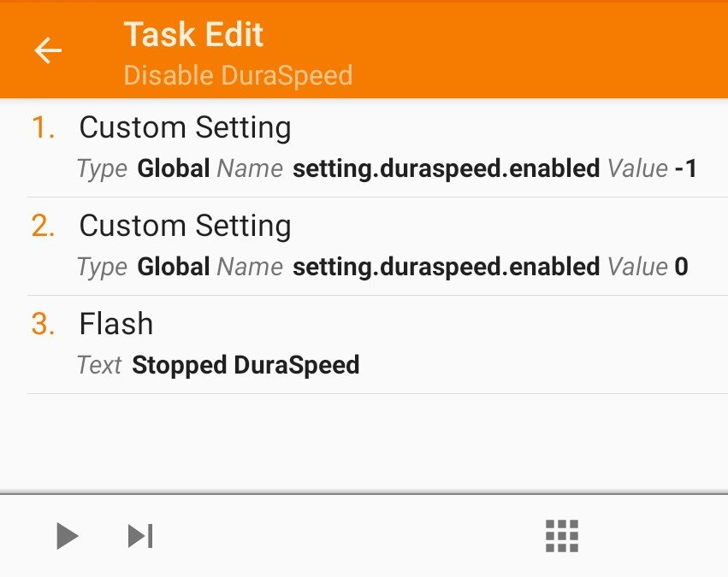Select step number 2 label
Screen dimensions: 728x577
(44, 226)
